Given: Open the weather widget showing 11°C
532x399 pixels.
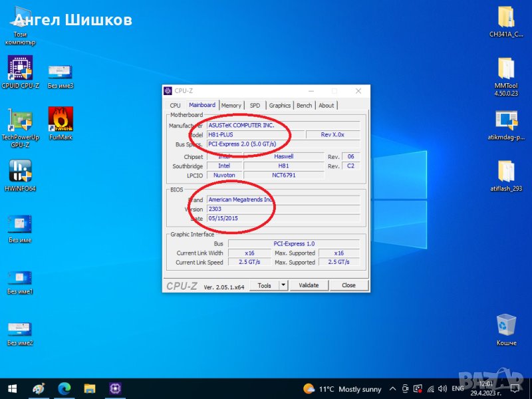Looking at the screenshot, I should (x=342, y=388).
